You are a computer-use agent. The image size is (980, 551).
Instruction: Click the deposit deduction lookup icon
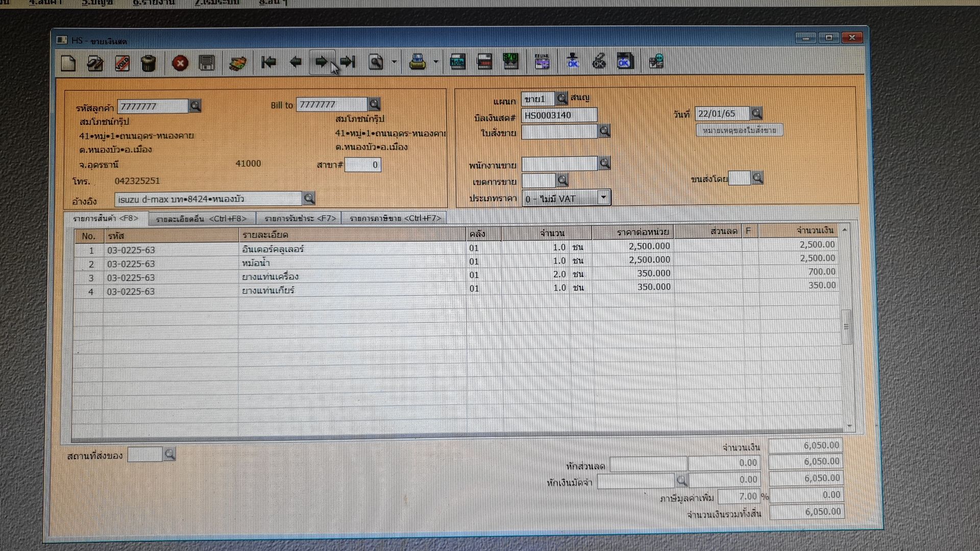pos(681,480)
